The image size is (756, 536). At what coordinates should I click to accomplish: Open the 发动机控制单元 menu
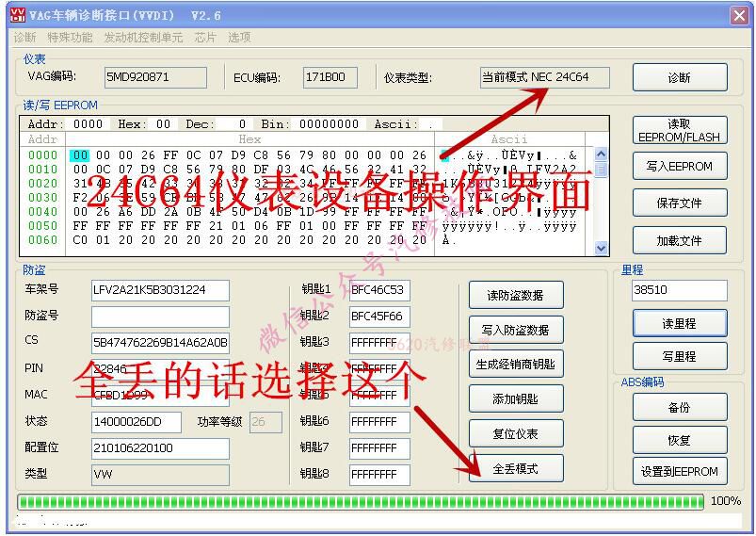coord(143,37)
